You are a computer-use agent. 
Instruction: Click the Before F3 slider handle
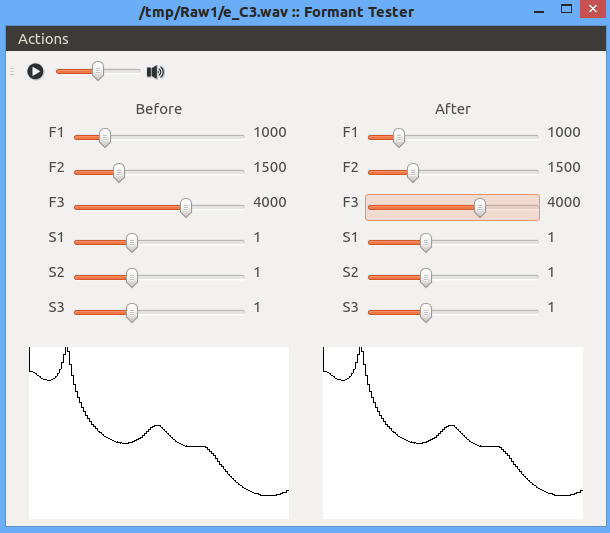tap(186, 207)
